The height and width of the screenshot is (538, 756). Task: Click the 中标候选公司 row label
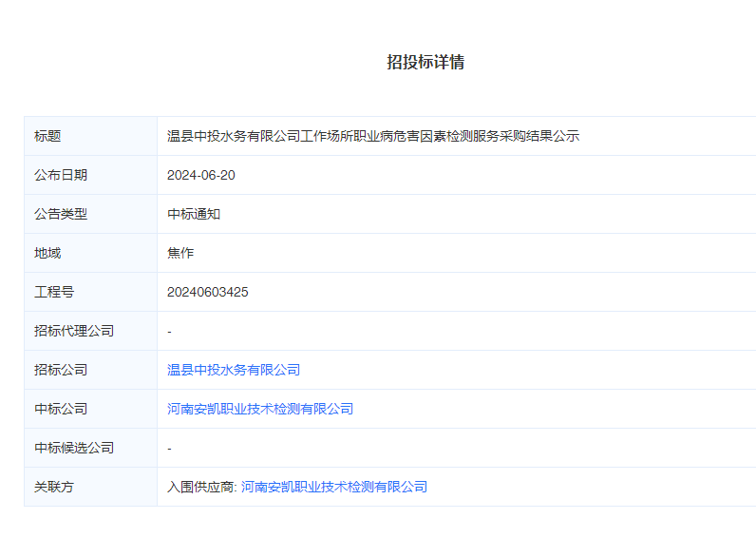pyautogui.click(x=74, y=449)
